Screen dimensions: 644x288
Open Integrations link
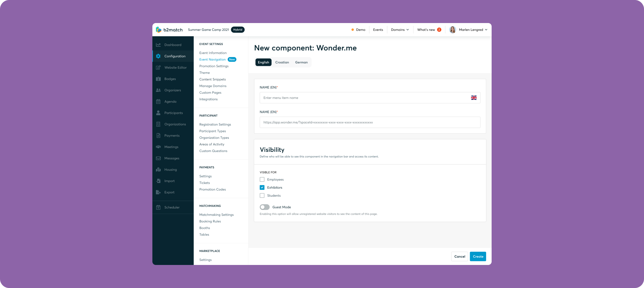pyautogui.click(x=208, y=99)
